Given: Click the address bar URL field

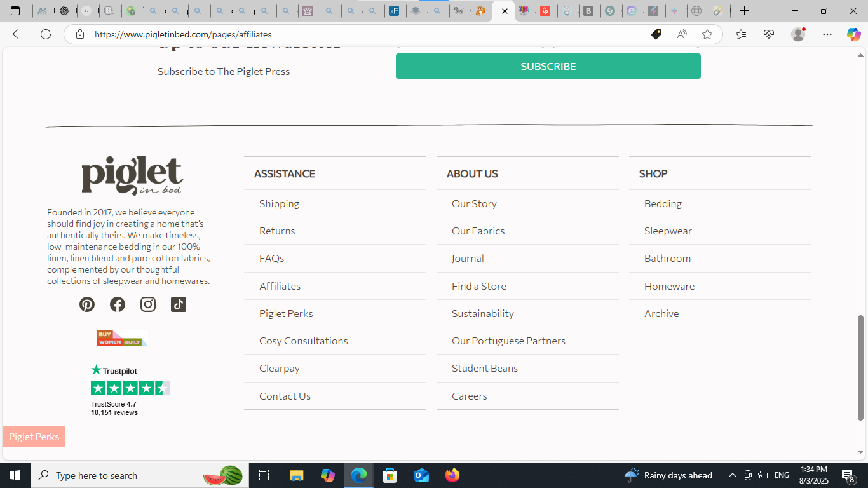Looking at the screenshot, I should click(369, 34).
